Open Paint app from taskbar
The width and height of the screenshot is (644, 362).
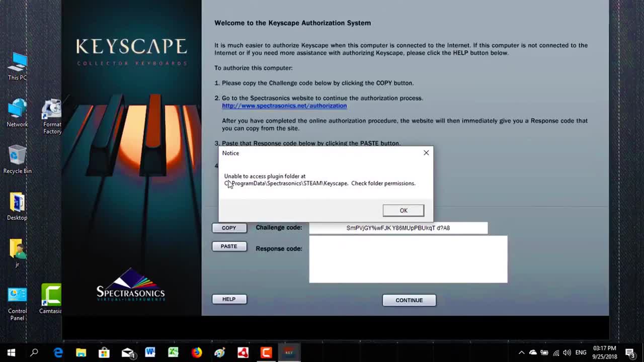[220, 352]
